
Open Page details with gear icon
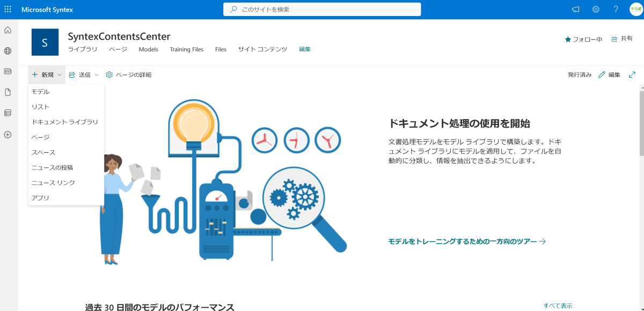pos(129,75)
